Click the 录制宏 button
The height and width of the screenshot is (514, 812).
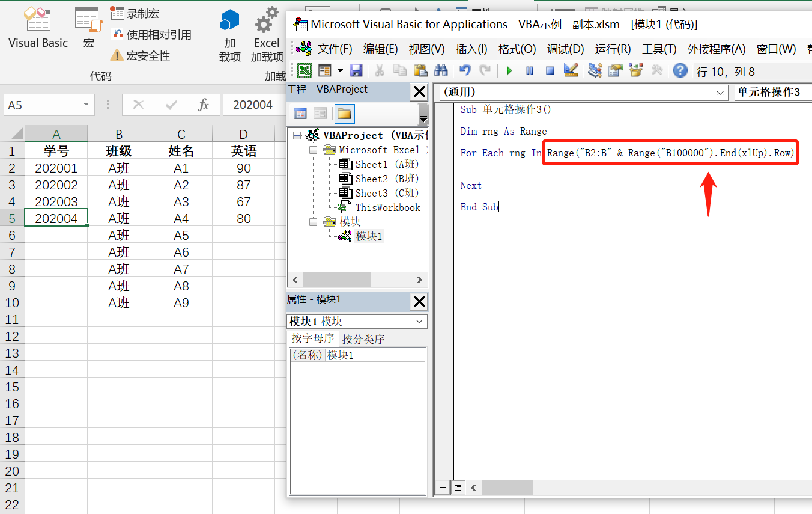tap(135, 13)
